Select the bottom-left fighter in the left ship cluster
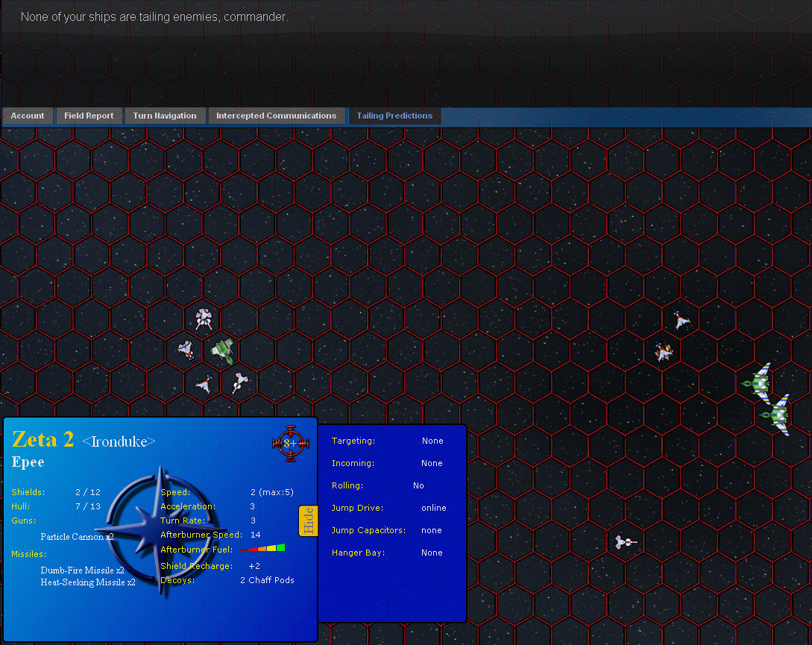 click(x=204, y=384)
